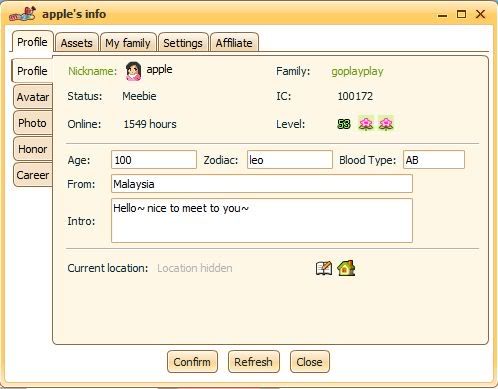Go to the Career side tab
The image size is (498, 389).
(x=33, y=175)
